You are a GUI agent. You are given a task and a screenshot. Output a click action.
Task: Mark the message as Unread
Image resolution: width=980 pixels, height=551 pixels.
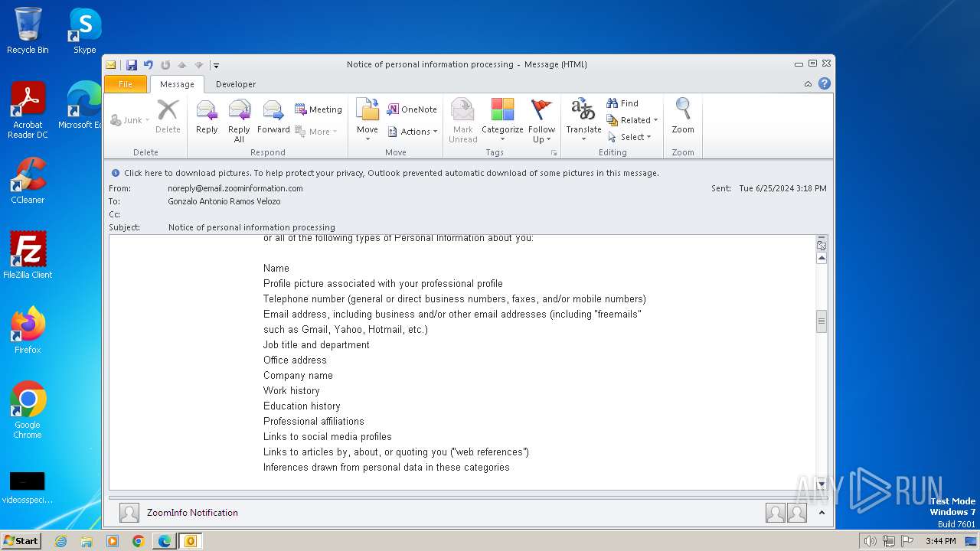pyautogui.click(x=462, y=119)
